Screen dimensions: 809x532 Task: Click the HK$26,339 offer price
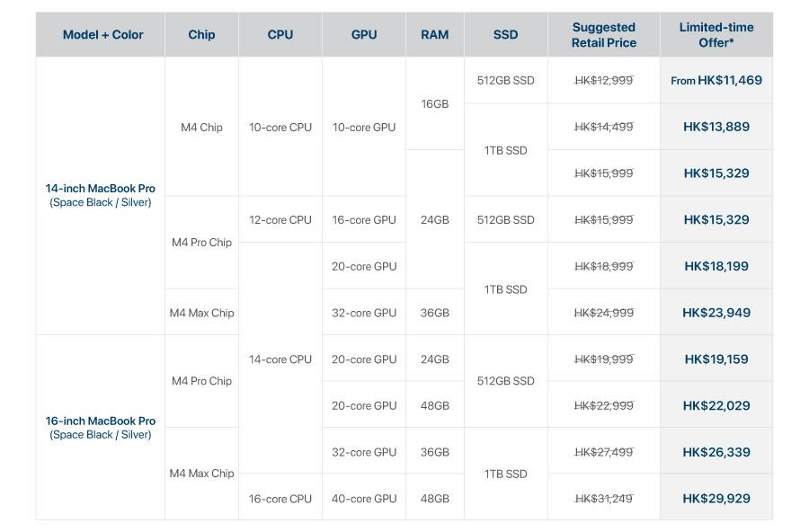coord(716,452)
